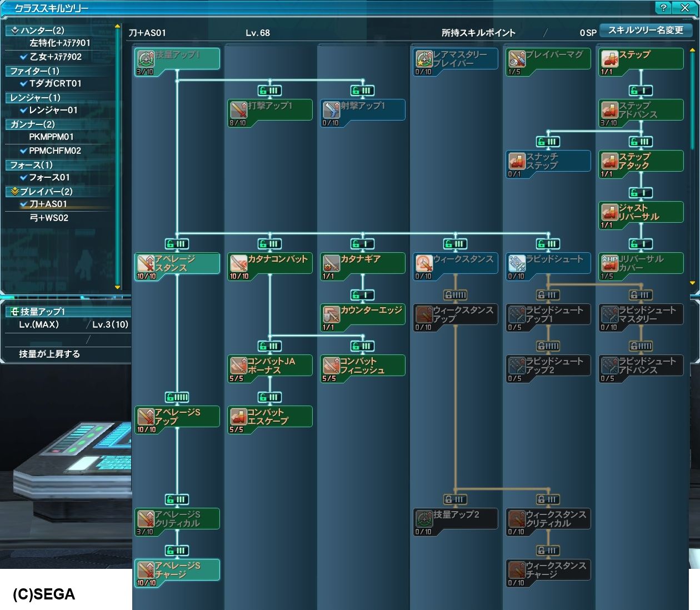
Task: Click the コンバットJAボーナス skill icon
Action: point(238,365)
